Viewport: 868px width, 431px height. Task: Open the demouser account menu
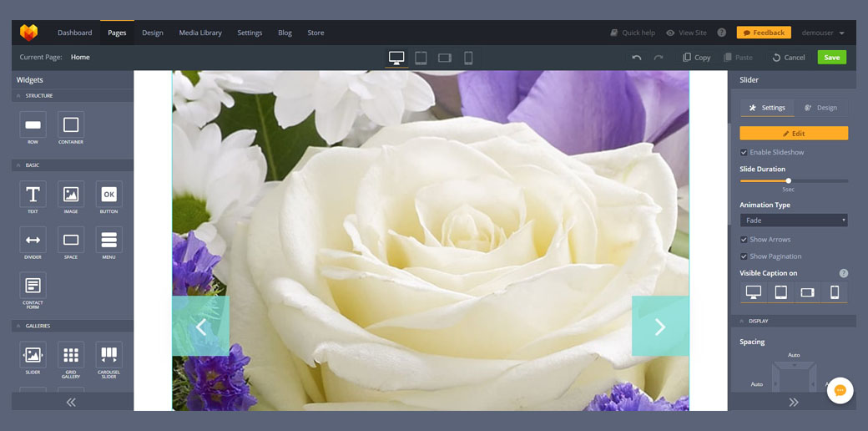click(x=823, y=33)
